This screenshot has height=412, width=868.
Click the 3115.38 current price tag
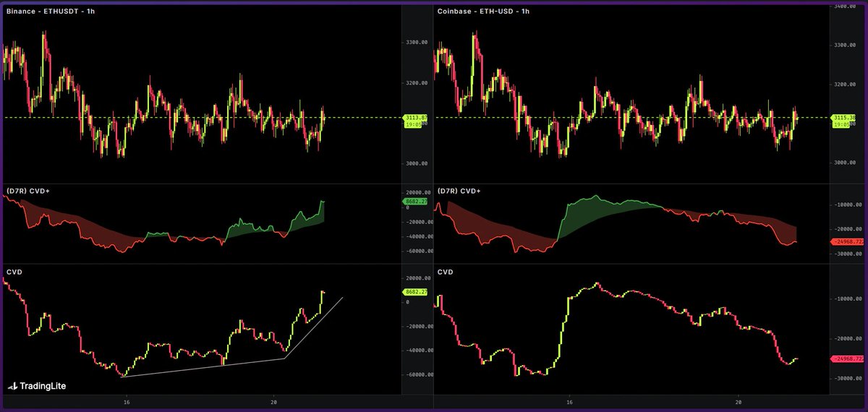pyautogui.click(x=843, y=117)
